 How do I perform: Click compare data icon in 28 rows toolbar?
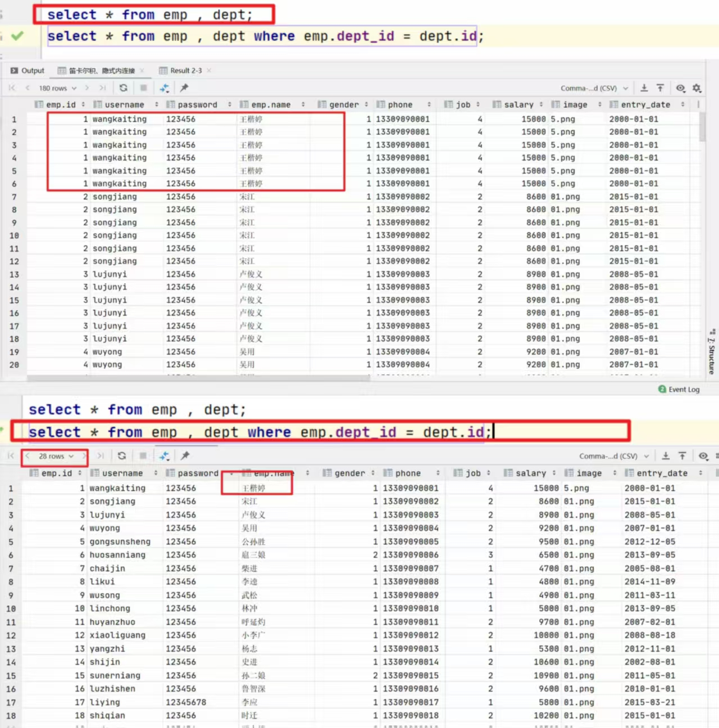click(164, 456)
